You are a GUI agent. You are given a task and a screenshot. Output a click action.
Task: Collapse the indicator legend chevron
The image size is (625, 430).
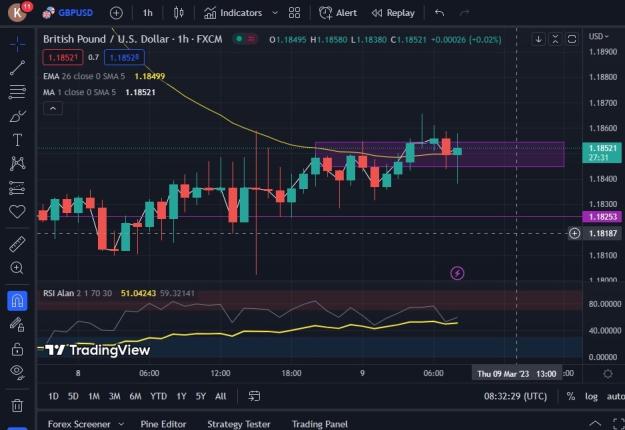coord(53,108)
